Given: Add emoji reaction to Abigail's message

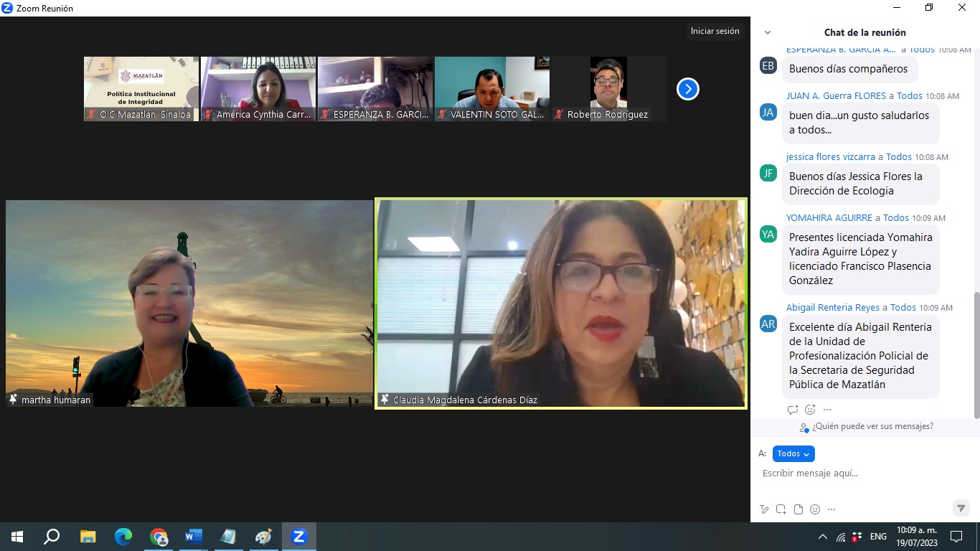Looking at the screenshot, I should coord(810,410).
